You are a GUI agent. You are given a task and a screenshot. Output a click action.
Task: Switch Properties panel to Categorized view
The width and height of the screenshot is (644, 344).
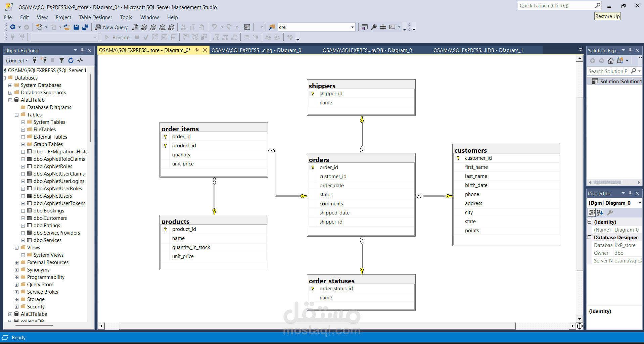point(592,212)
